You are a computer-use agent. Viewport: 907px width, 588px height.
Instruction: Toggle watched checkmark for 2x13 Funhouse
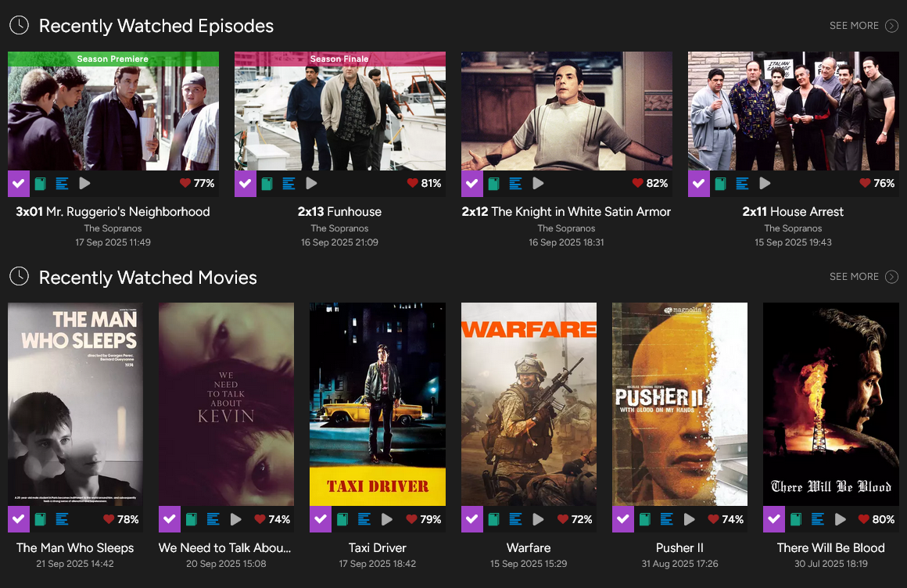point(246,184)
